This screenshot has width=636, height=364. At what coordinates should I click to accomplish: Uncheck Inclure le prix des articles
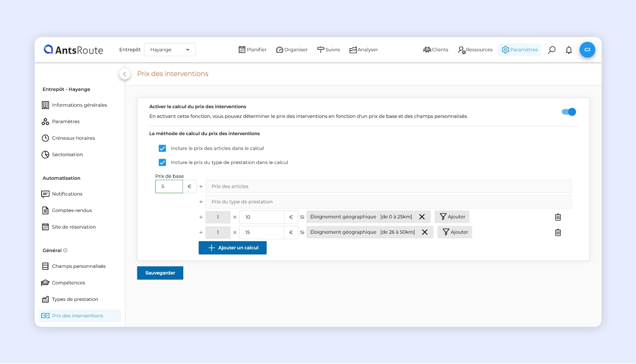162,148
